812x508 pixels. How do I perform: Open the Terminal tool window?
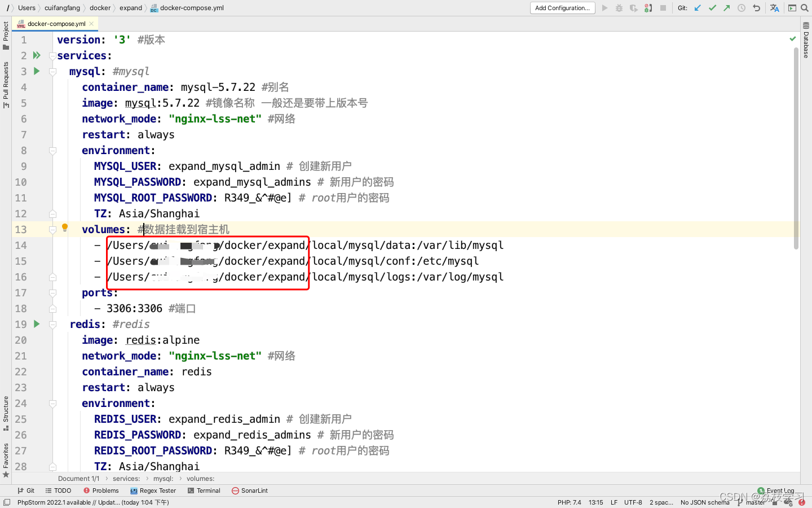click(x=204, y=491)
